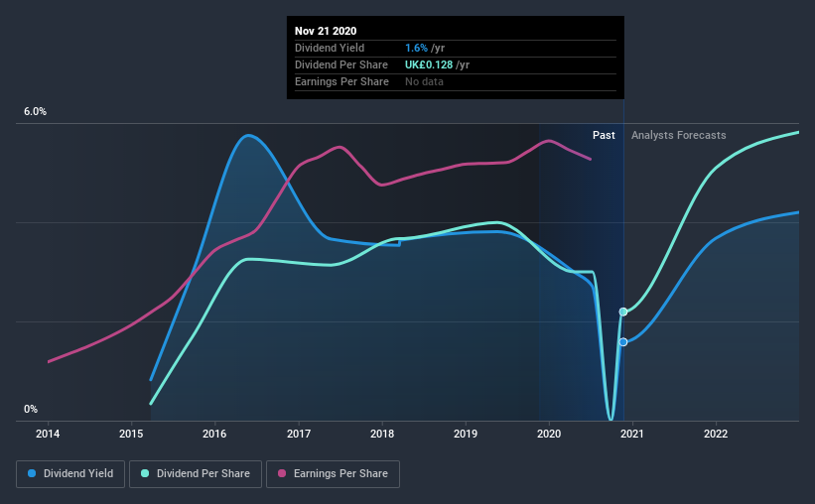Click the Nov 21 2020 tooltip heading

pyautogui.click(x=326, y=31)
